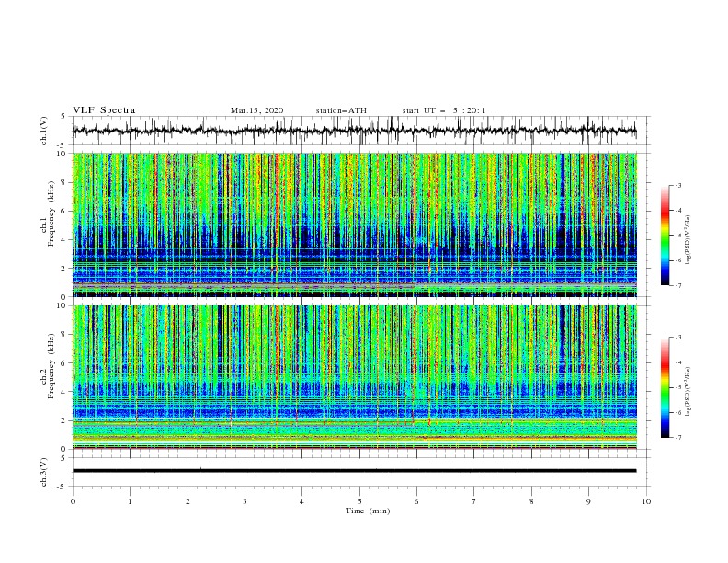Click the ch.1 voltage waveform trace
The image size is (728, 563).
pos(354,131)
